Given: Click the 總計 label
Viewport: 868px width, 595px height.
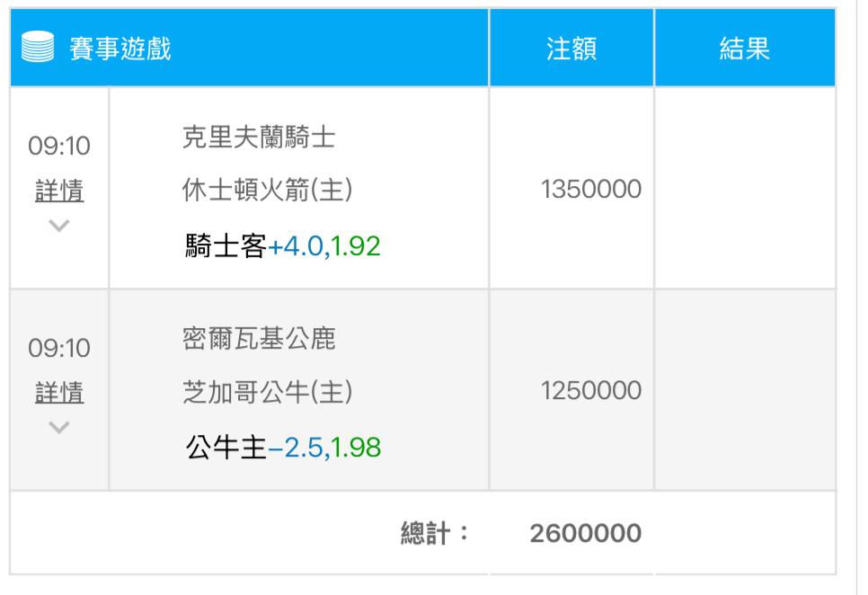Looking at the screenshot, I should point(435,533).
